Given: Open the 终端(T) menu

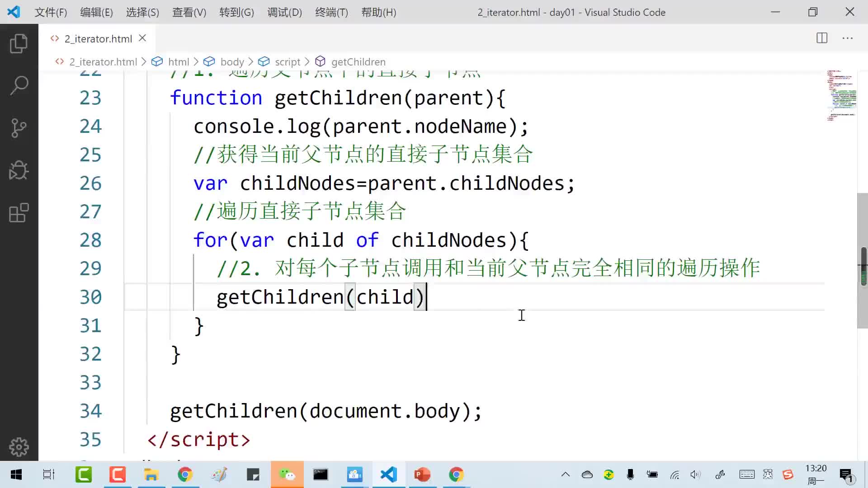Looking at the screenshot, I should click(x=331, y=12).
